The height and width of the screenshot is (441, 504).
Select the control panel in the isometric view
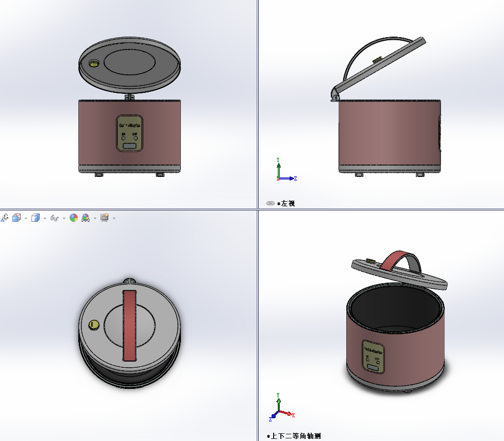pyautogui.click(x=373, y=357)
